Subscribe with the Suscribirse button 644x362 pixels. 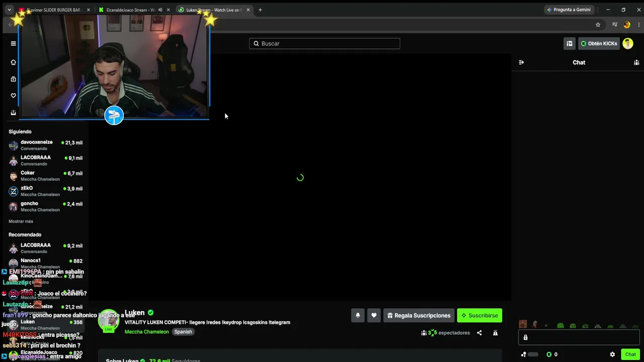[479, 316]
